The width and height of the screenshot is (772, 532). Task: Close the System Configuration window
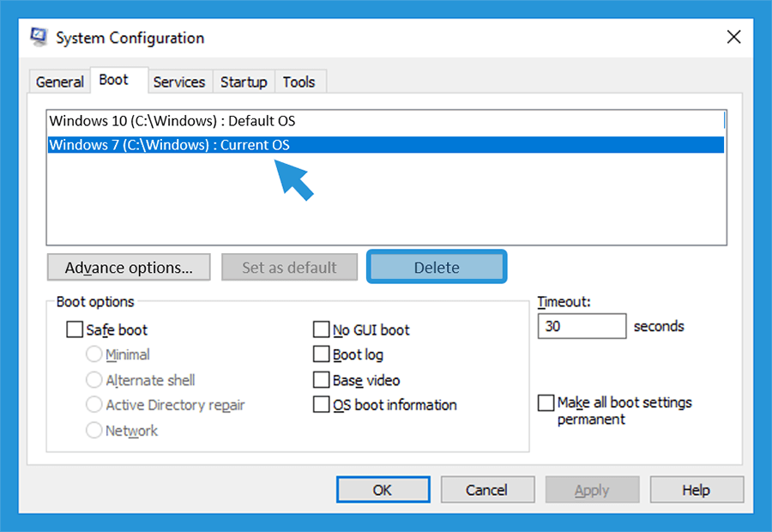pos(733,37)
